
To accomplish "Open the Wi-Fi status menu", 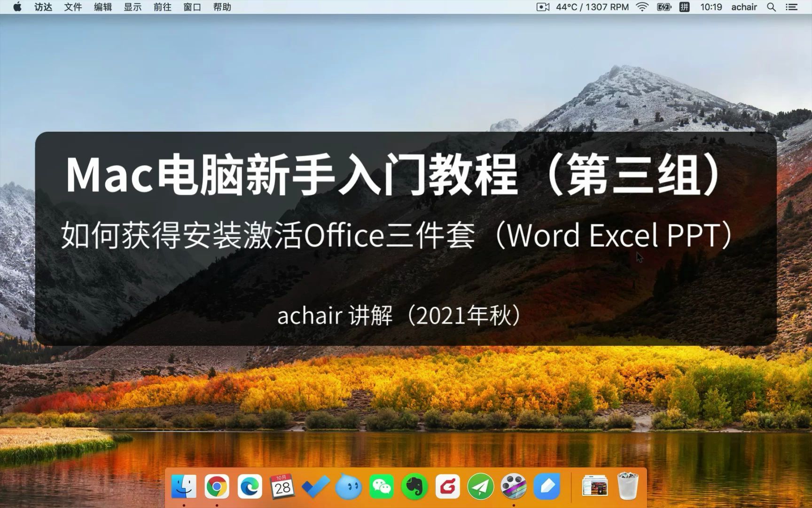I will coord(642,7).
